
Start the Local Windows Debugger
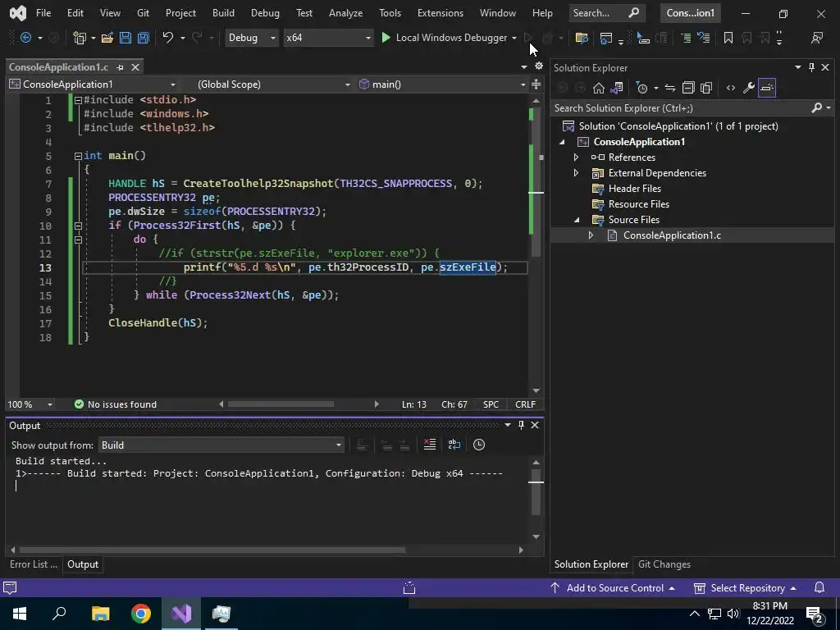(445, 38)
